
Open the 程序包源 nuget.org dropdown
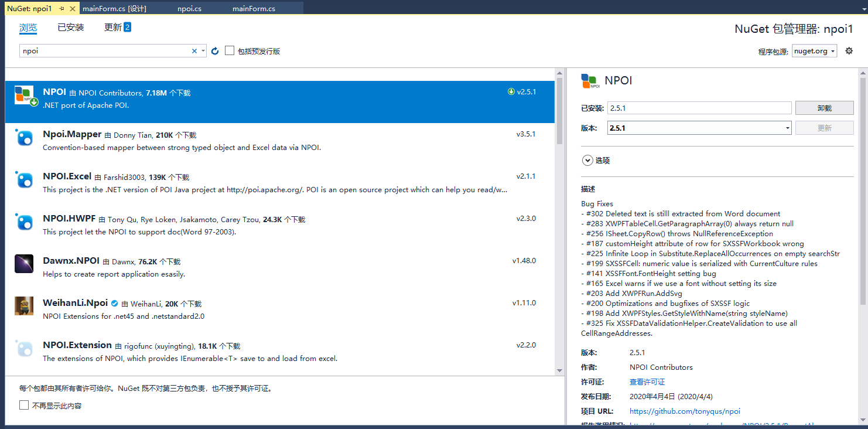coord(815,51)
